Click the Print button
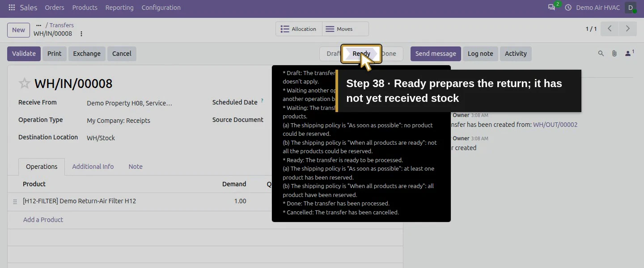The width and height of the screenshot is (644, 268). [x=55, y=54]
